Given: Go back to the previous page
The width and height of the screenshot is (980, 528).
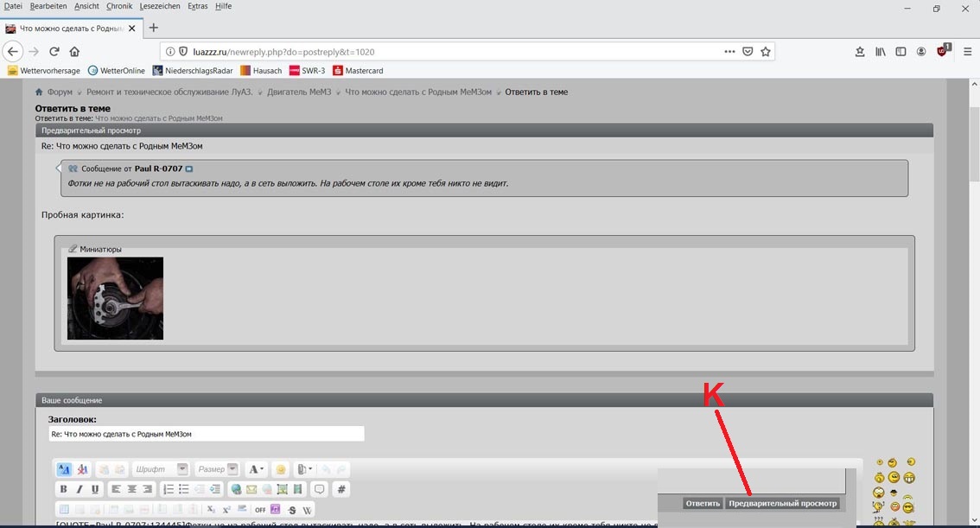Looking at the screenshot, I should [x=13, y=51].
